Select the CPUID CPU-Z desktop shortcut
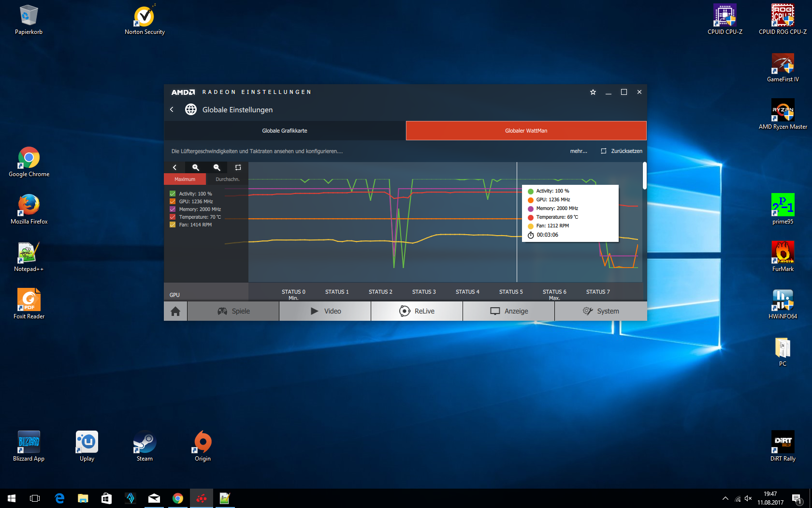This screenshot has width=812, height=508. click(725, 20)
